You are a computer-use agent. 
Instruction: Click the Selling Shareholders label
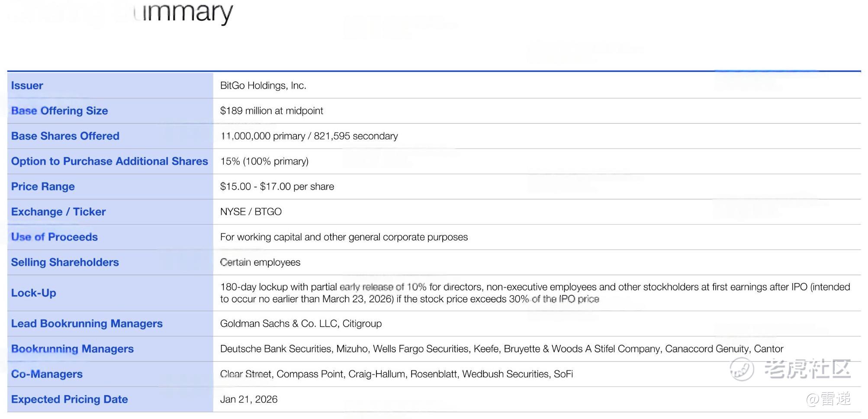[x=65, y=262]
